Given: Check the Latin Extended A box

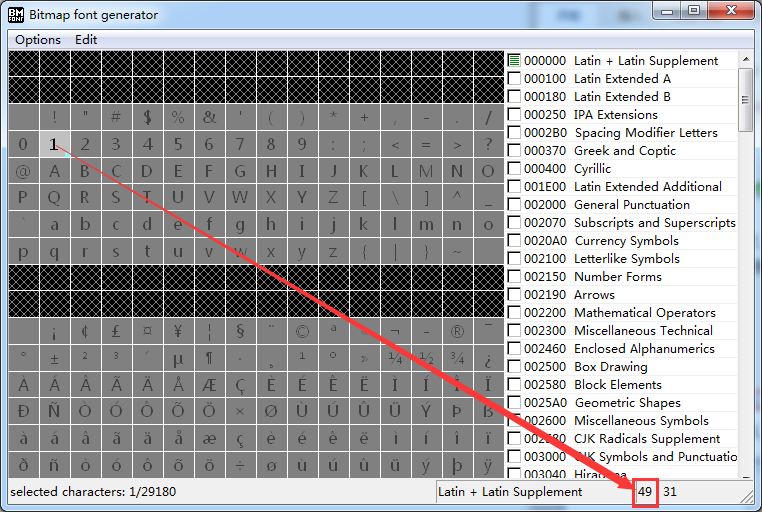Looking at the screenshot, I should click(514, 79).
